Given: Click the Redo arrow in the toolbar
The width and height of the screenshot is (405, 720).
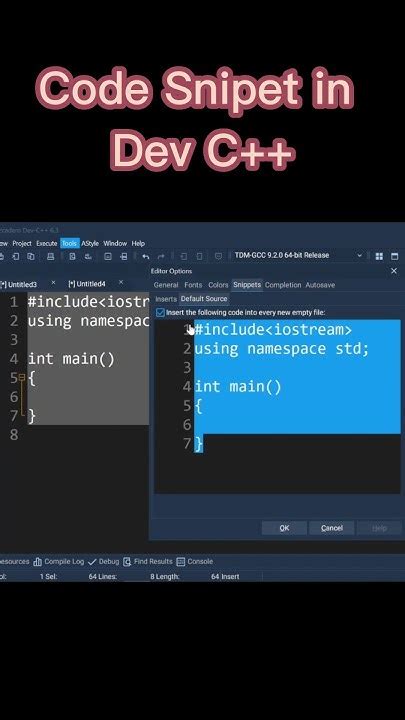Looking at the screenshot, I should (x=161, y=256).
